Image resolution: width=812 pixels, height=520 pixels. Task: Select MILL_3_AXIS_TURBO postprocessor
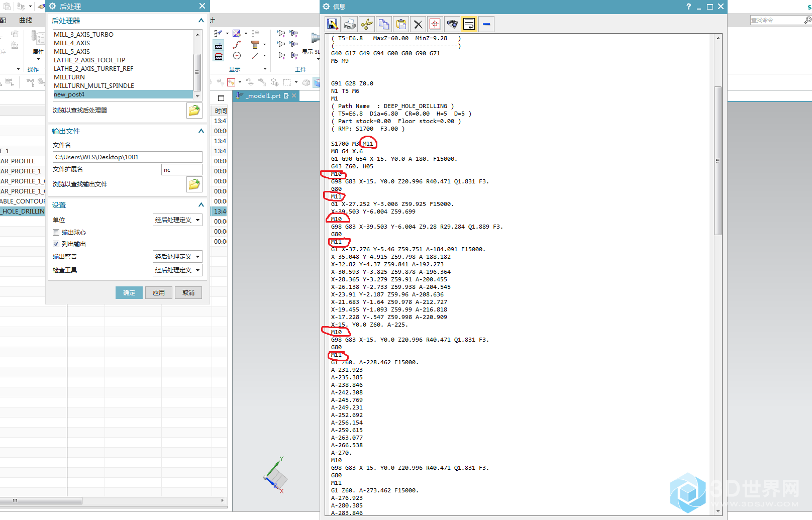click(123, 35)
